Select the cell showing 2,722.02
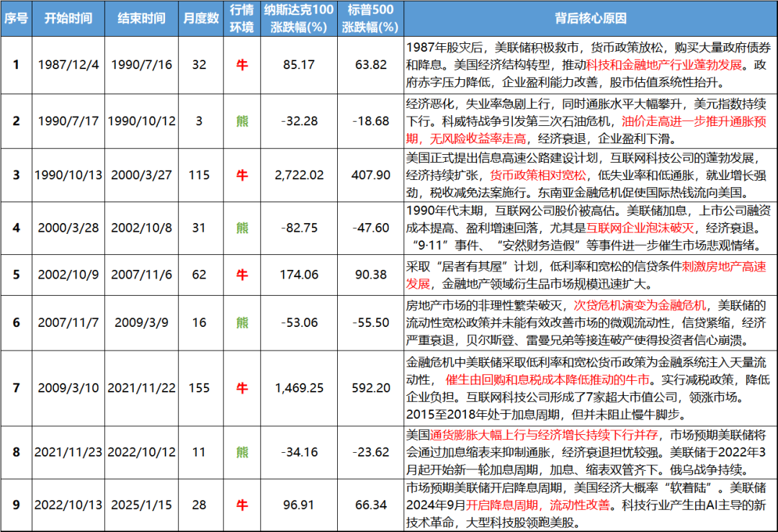This screenshot has height=532, width=778. tap(300, 176)
